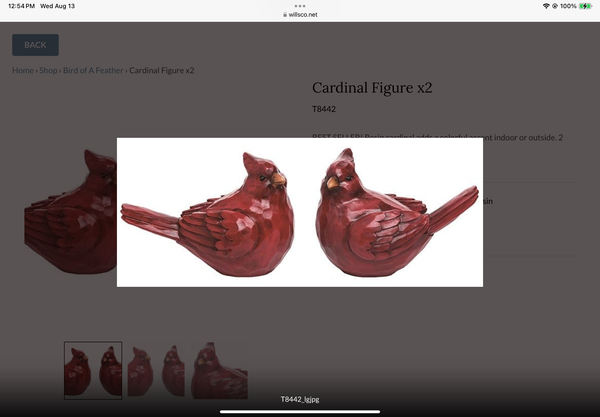Tap the home indicator bar at bottom
The image size is (600, 417).
click(x=300, y=411)
